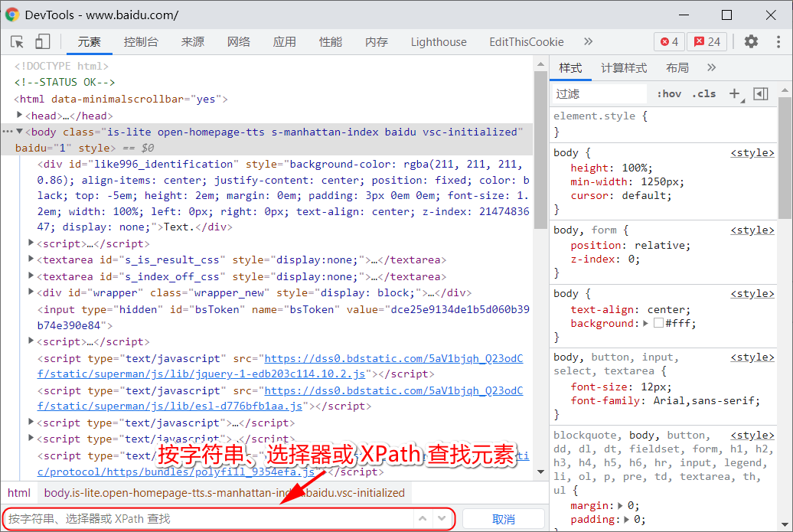Expand the script node below bsToken input

[x=31, y=341]
